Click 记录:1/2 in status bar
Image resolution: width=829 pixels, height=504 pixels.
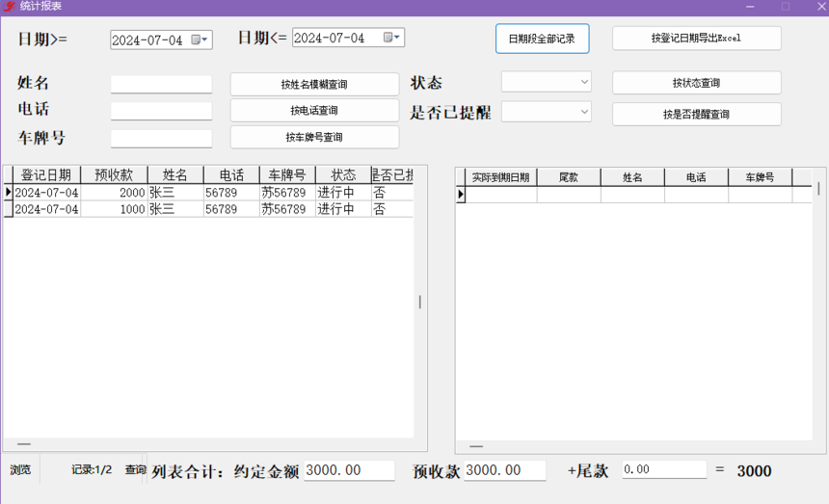(x=92, y=469)
